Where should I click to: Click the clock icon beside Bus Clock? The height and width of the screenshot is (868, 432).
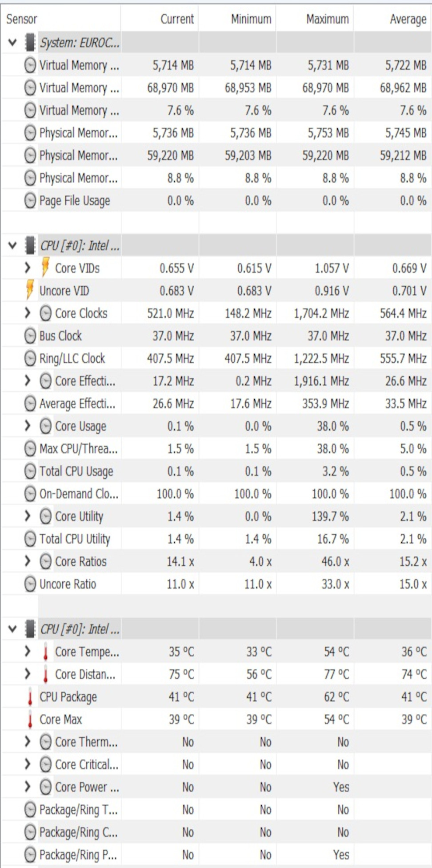coord(30,336)
